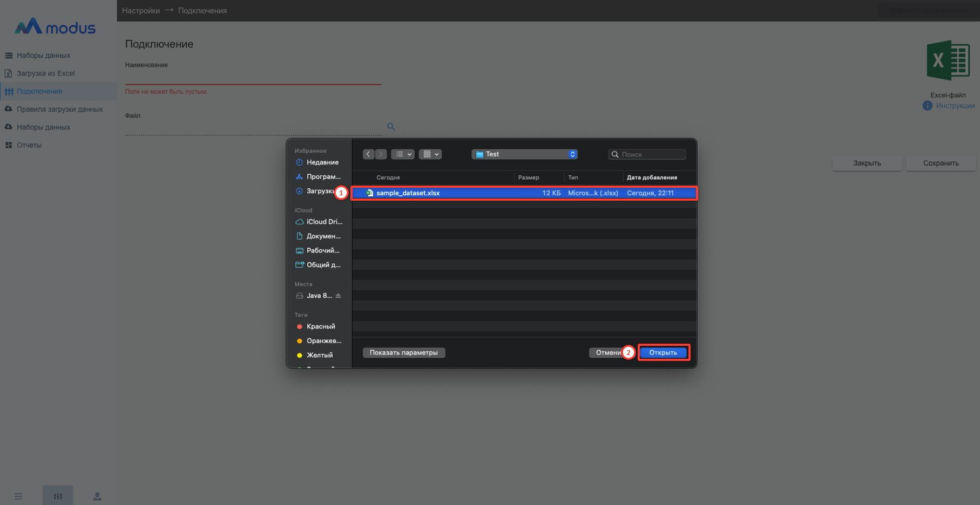The height and width of the screenshot is (505, 980).
Task: Open the user profile icon at bottom
Action: click(97, 496)
